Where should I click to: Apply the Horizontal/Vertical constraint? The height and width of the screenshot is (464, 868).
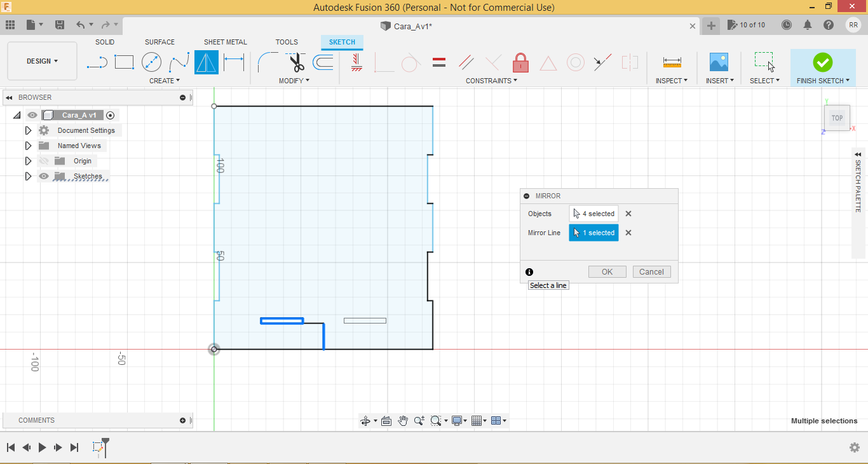pos(356,62)
